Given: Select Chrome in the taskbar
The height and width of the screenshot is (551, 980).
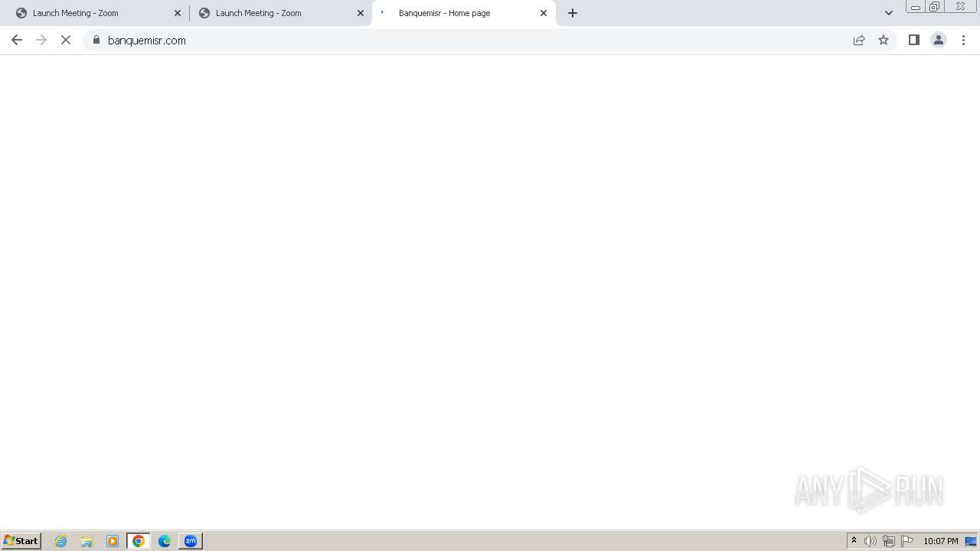Looking at the screenshot, I should pos(139,541).
